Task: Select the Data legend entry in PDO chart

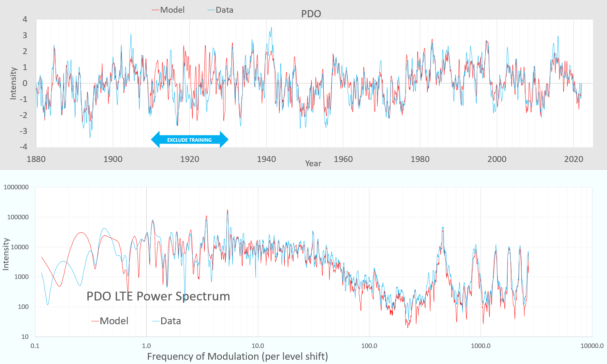Action: (x=220, y=10)
